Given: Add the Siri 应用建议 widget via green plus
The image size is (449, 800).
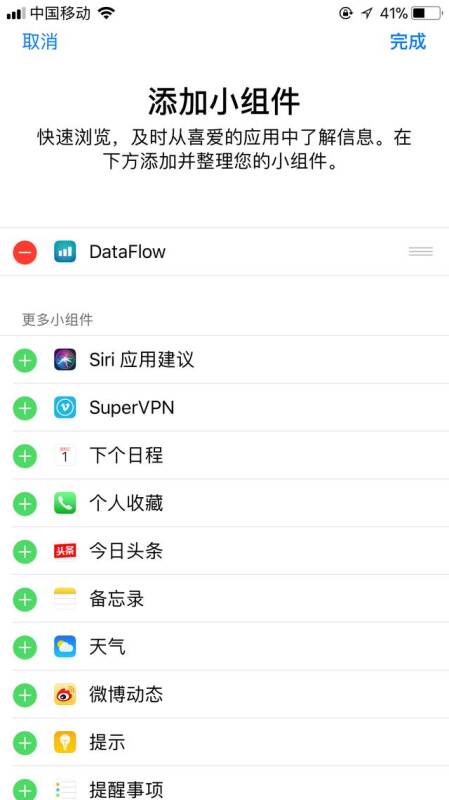Looking at the screenshot, I should [25, 360].
